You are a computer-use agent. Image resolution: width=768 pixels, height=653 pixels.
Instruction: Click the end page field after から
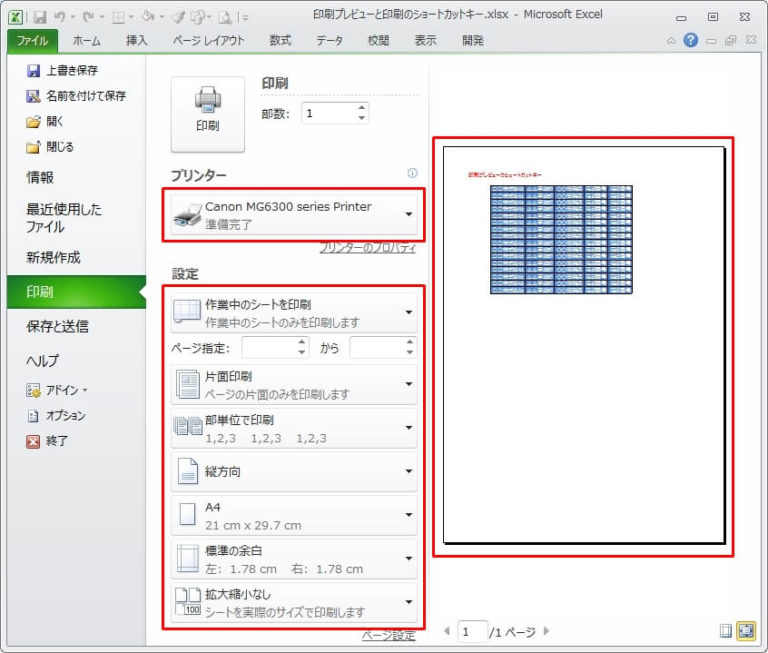(377, 348)
